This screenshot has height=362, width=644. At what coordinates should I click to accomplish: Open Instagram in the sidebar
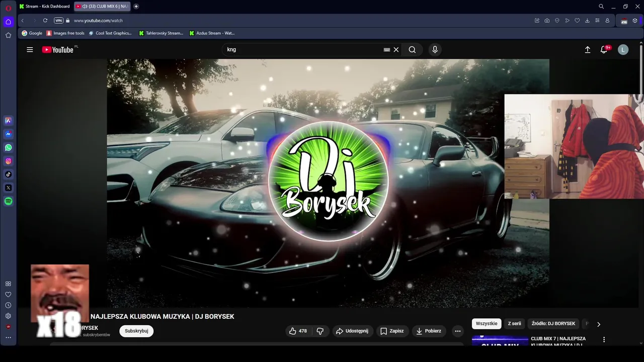pyautogui.click(x=8, y=161)
